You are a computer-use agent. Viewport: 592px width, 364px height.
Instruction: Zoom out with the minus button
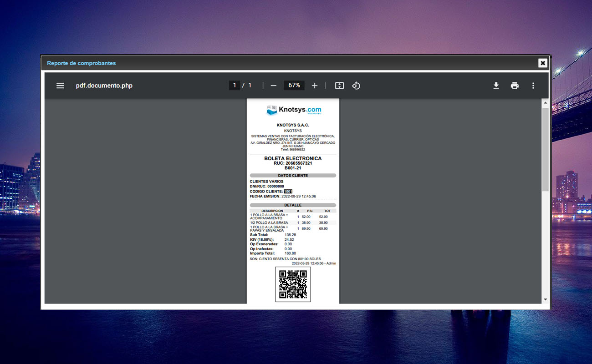pos(273,86)
